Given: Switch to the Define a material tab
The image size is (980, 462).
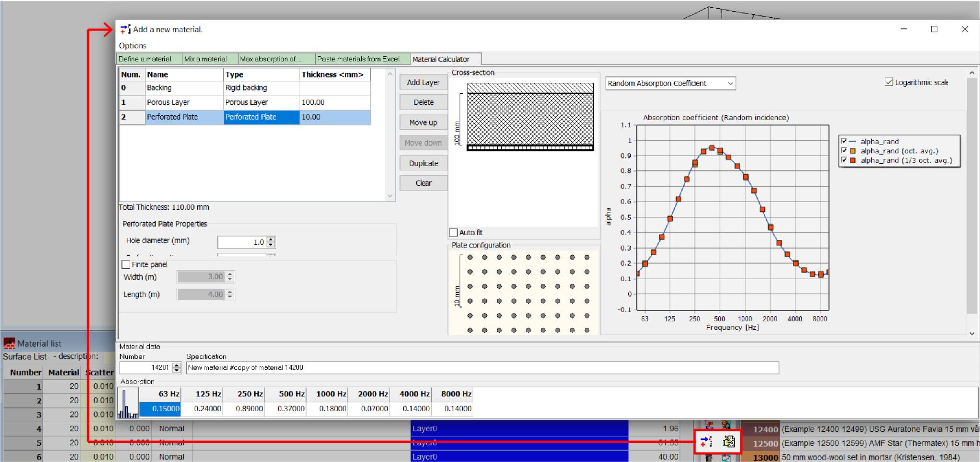Looking at the screenshot, I should click(148, 58).
